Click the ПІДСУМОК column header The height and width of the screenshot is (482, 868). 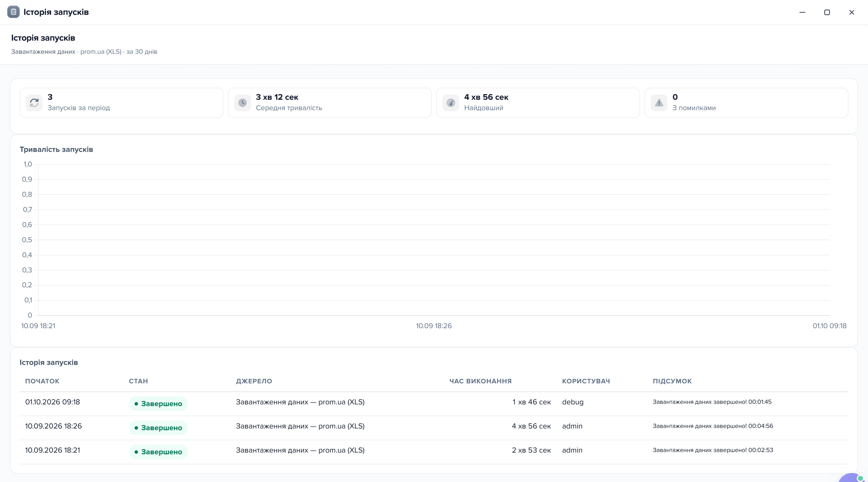tap(672, 381)
